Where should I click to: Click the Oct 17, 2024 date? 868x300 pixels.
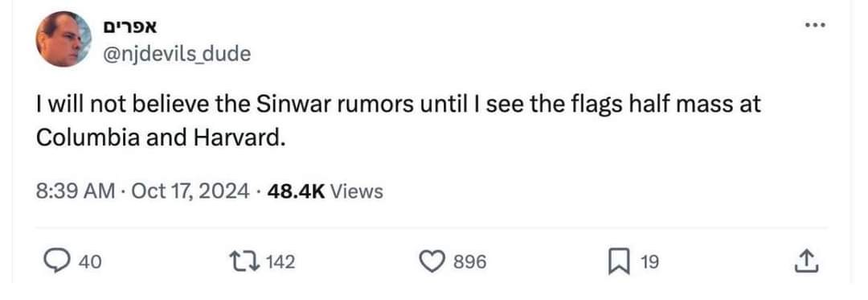coord(191,191)
